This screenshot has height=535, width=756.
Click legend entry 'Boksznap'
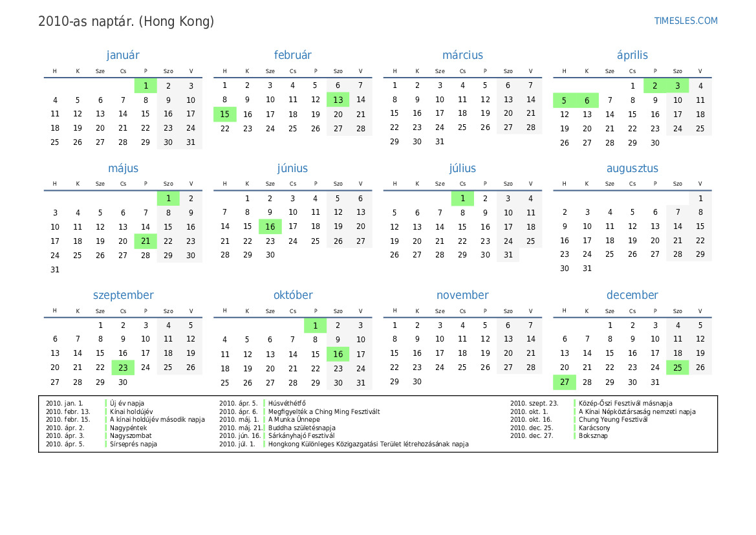(x=593, y=435)
